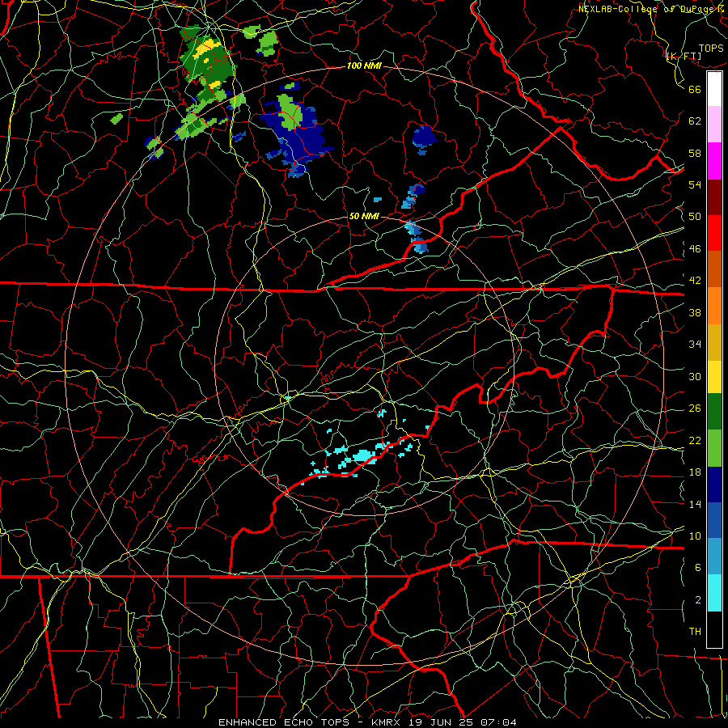
Task: Click the magenta 58 kft legend swatch
Action: pyautogui.click(x=714, y=161)
